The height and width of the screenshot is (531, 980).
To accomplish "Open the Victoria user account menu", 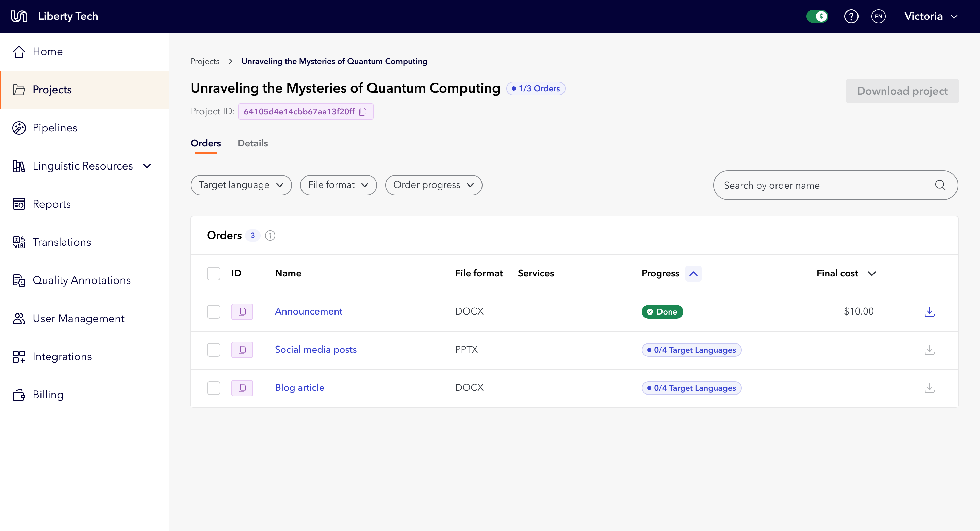I will [931, 16].
